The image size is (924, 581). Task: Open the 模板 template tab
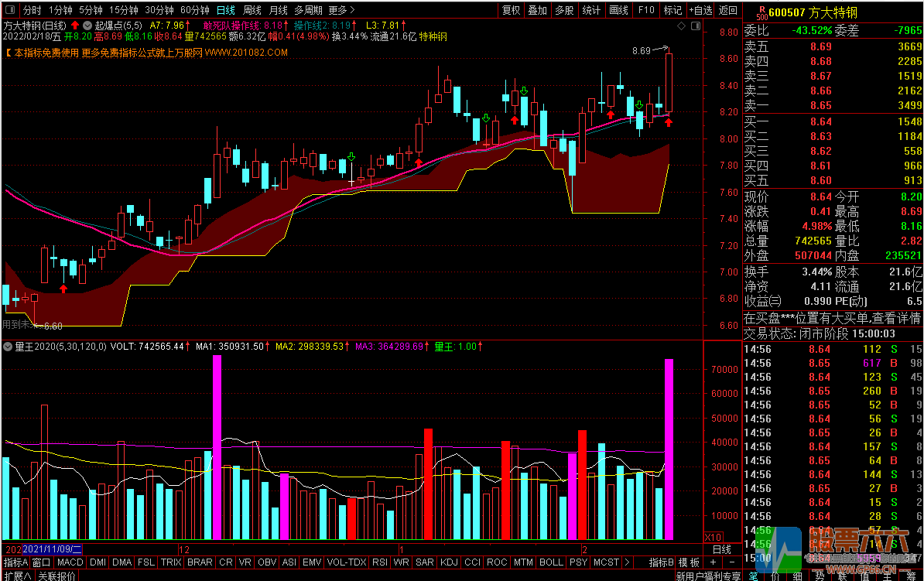pos(689,562)
